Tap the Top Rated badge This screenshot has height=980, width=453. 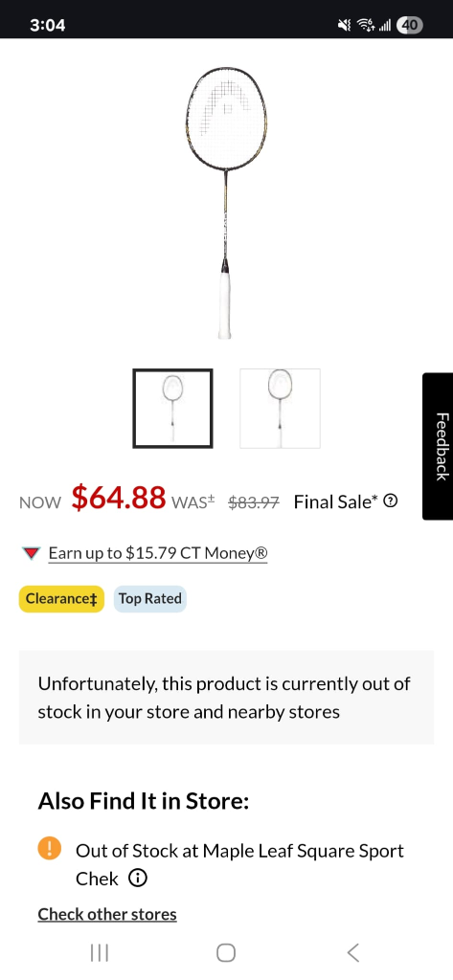(x=150, y=599)
